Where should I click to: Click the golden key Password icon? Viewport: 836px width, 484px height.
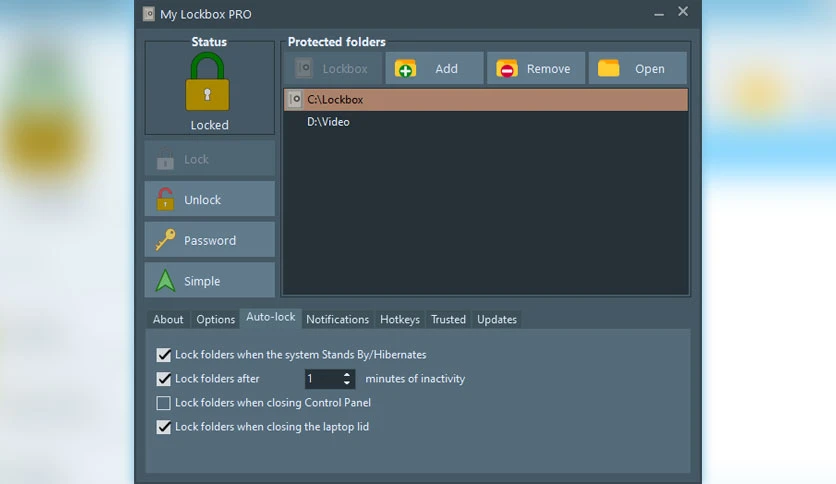tap(165, 240)
